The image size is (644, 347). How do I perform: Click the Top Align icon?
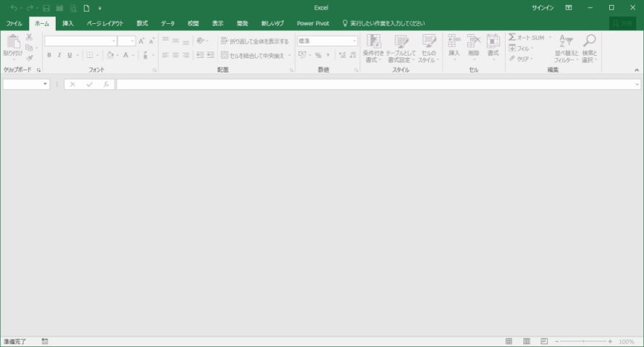pos(165,41)
